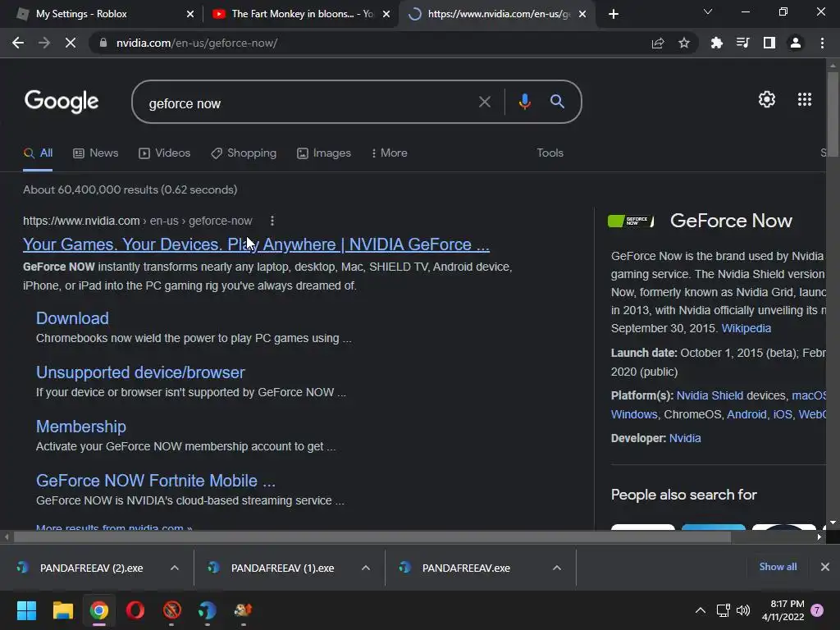
Task: Open the tab search dropdown chevron
Action: 708,11
